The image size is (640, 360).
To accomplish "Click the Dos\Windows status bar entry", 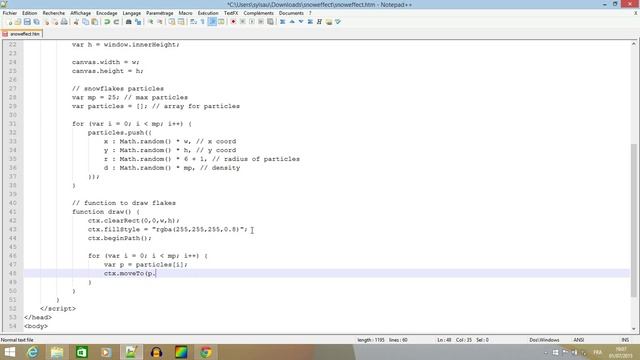I will coord(544,340).
